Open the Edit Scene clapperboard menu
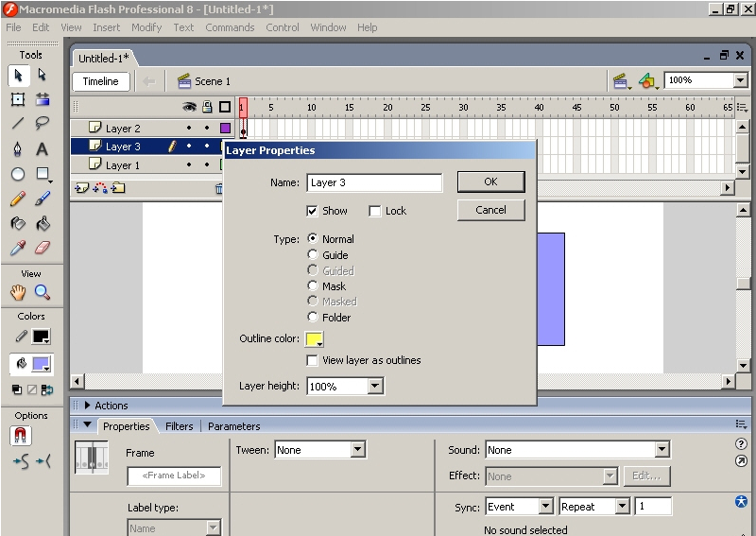 pos(621,81)
